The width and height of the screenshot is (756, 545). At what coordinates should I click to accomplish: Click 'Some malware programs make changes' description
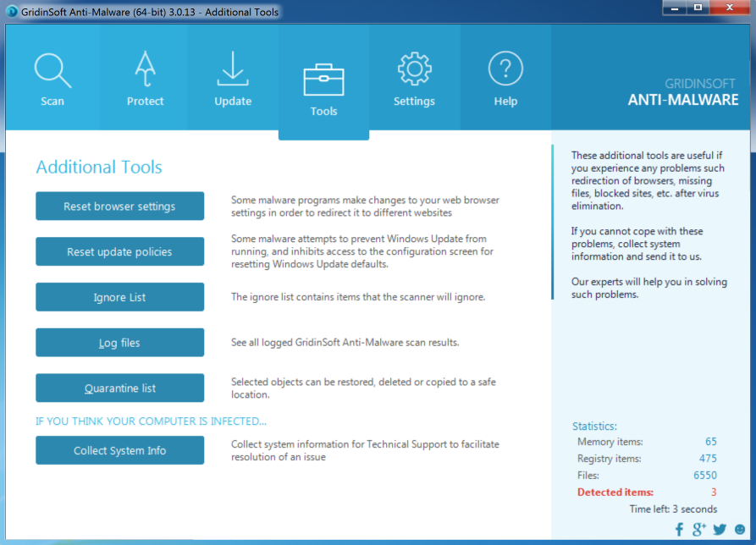tap(365, 206)
